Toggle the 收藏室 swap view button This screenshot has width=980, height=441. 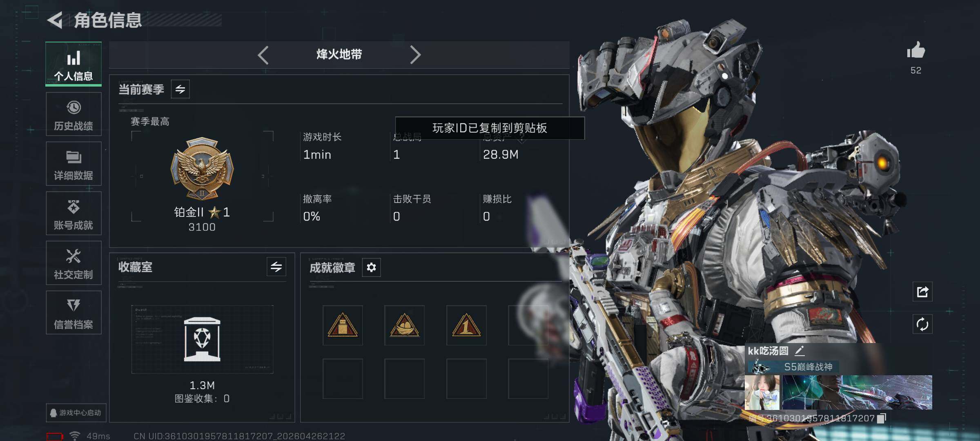tap(276, 267)
